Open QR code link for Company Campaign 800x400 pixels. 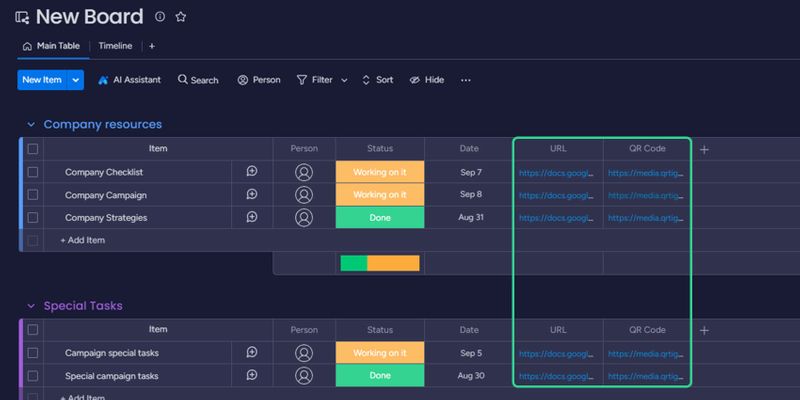[x=645, y=195]
